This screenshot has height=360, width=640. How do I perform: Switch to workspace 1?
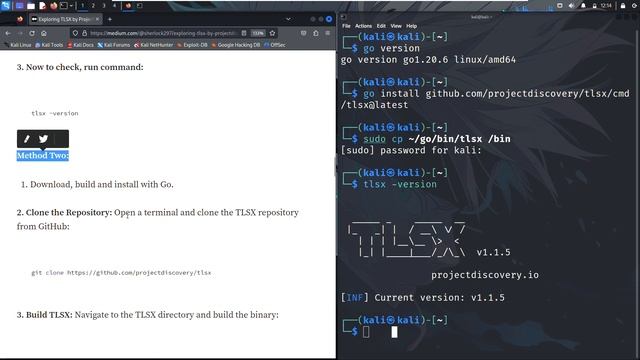pos(82,6)
